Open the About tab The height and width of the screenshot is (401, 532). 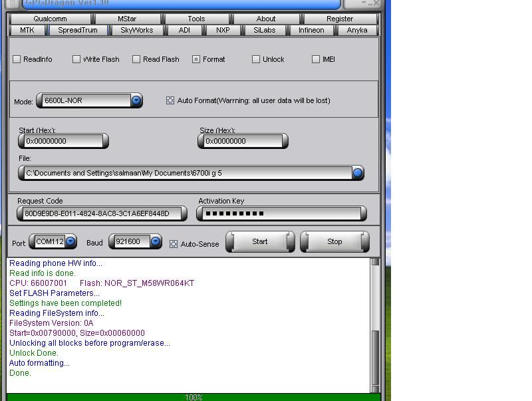click(266, 19)
